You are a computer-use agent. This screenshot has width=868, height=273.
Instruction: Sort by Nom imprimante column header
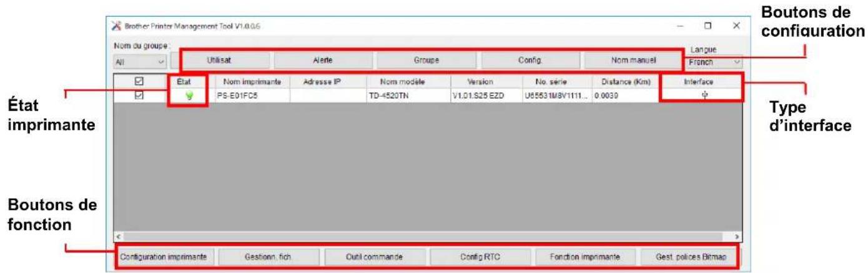(x=252, y=82)
